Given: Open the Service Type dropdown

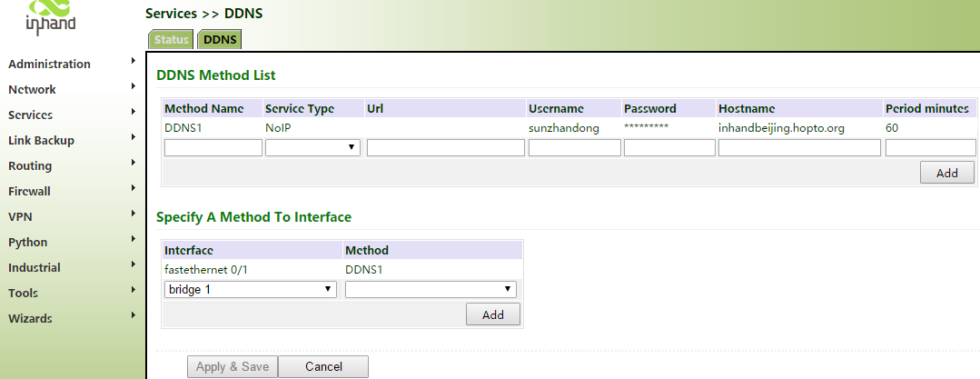Looking at the screenshot, I should coord(312,147).
